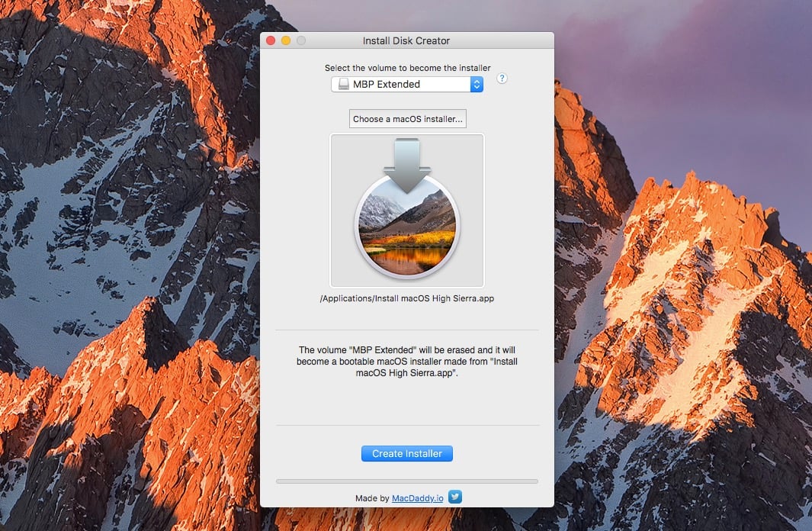Minimize window with yellow button

(286, 40)
